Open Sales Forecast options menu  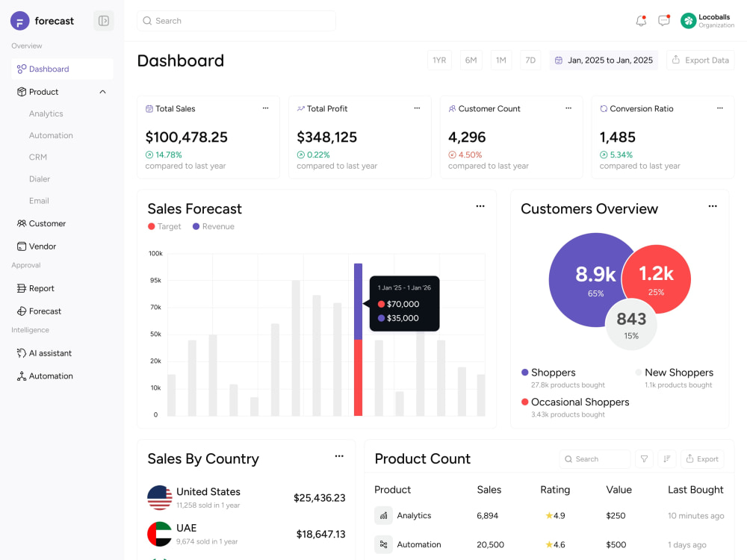(480, 206)
